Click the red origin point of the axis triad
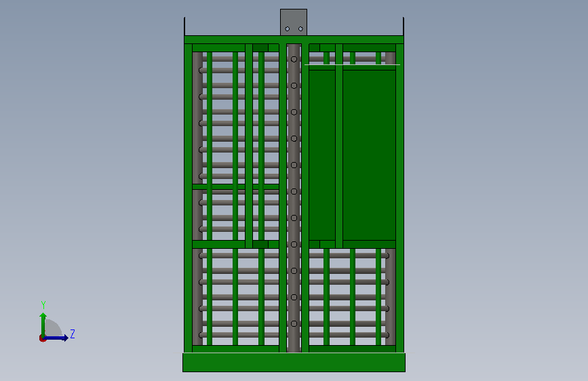Viewport: 588px width, 381px height. pos(42,338)
